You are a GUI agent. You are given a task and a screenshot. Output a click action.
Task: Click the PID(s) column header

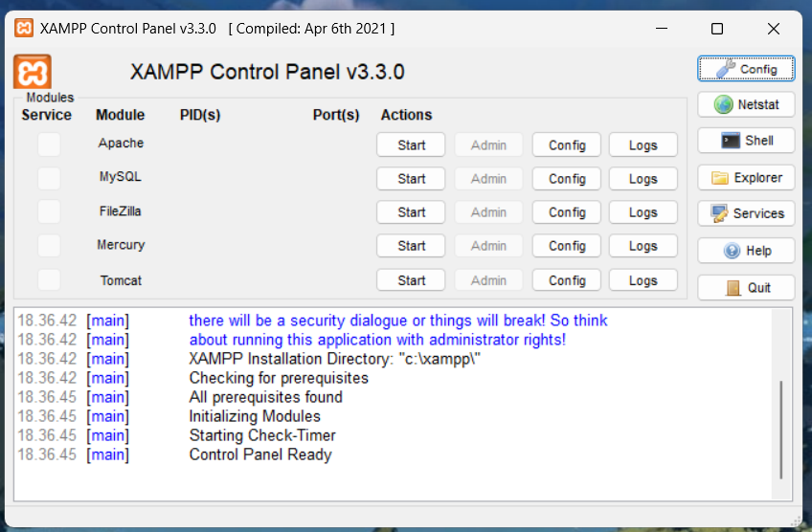(200, 115)
